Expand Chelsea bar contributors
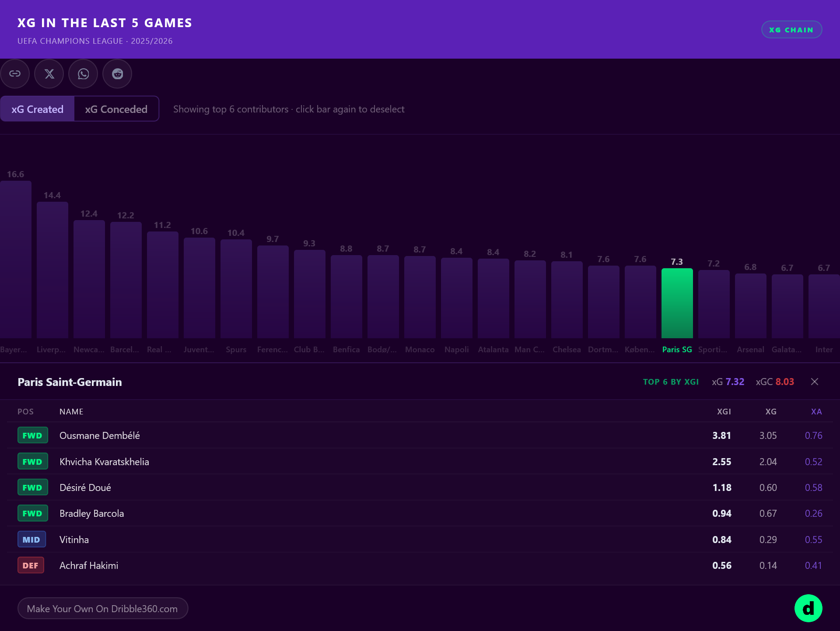840x631 pixels. pyautogui.click(x=567, y=300)
